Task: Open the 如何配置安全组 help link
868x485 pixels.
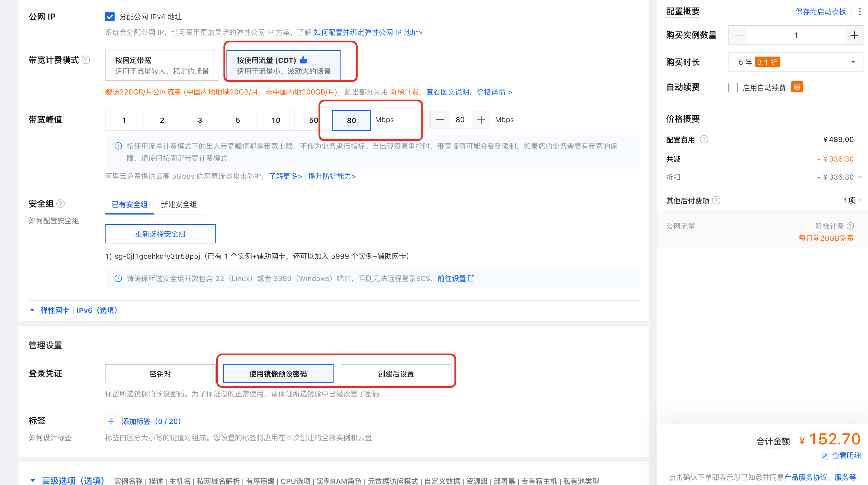Action: (x=54, y=221)
